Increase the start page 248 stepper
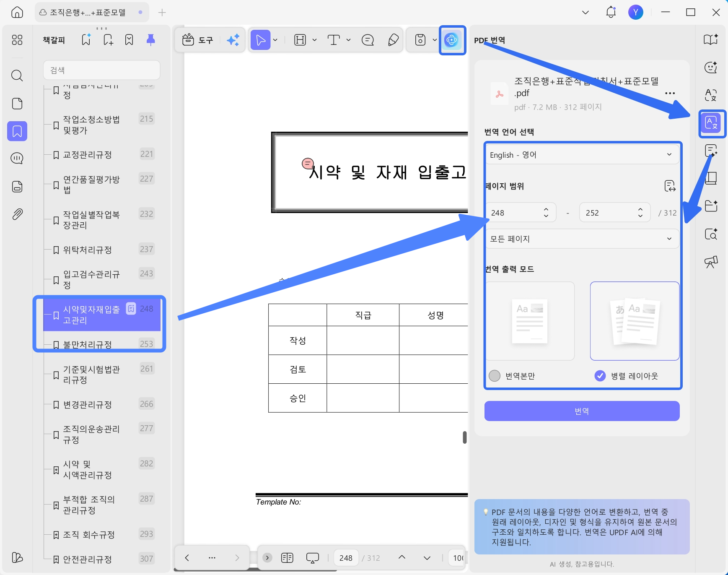 point(546,209)
